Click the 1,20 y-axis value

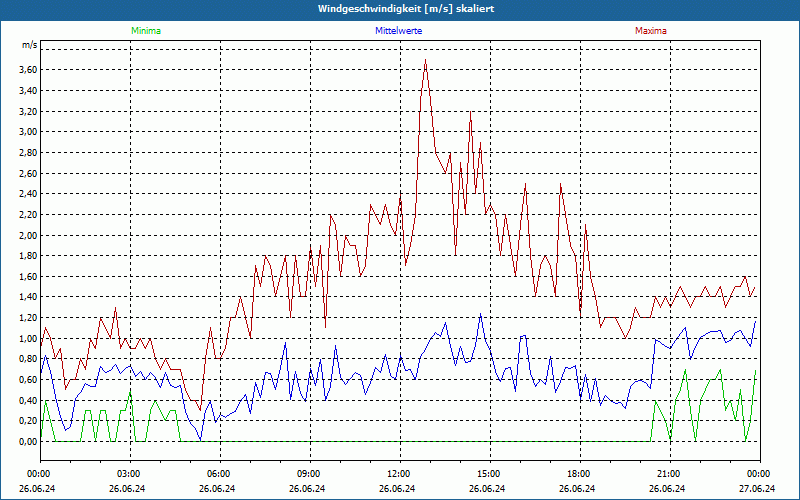(x=29, y=318)
